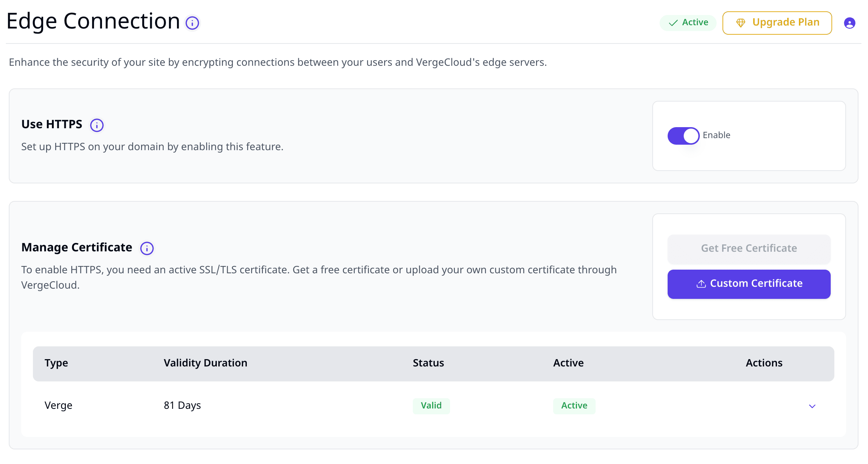The height and width of the screenshot is (464, 868).
Task: Open the user profile avatar icon
Action: pyautogui.click(x=849, y=23)
